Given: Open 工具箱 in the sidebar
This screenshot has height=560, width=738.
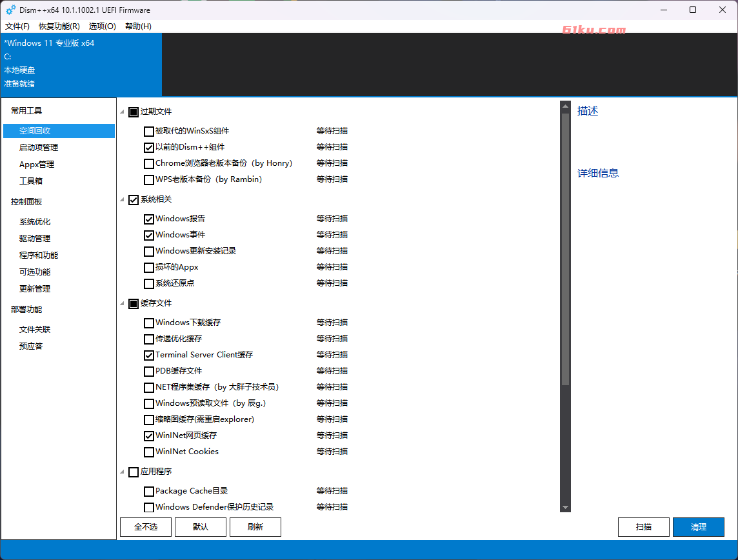Looking at the screenshot, I should 31,181.
